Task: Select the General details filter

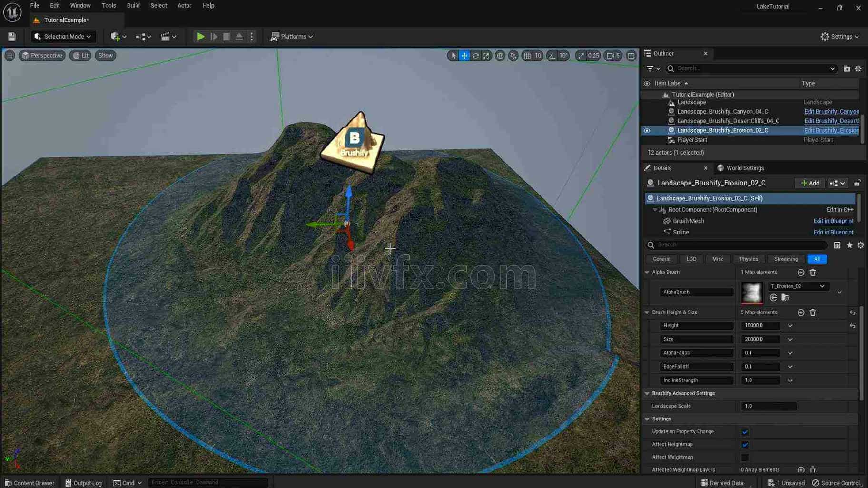Action: 661,259
